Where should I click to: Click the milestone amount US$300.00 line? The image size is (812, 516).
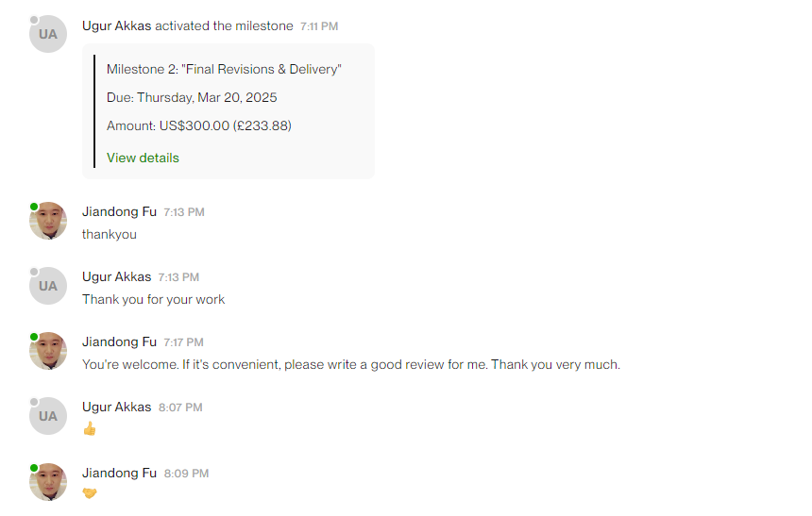pyautogui.click(x=199, y=125)
